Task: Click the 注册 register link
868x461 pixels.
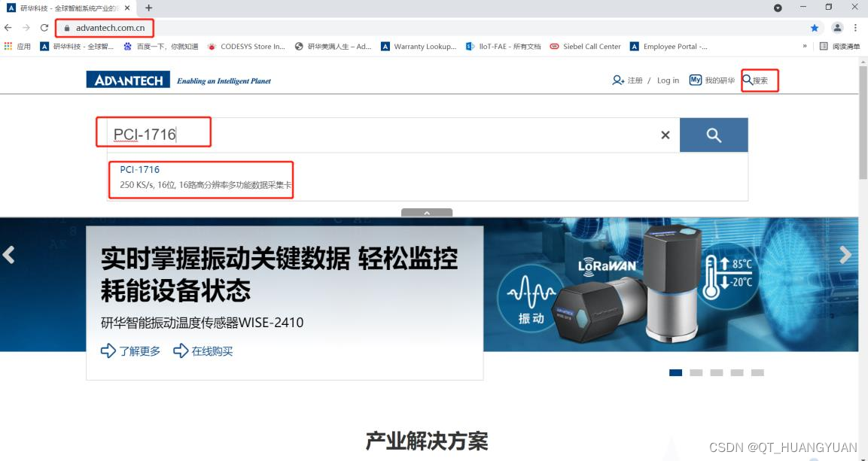Action: point(627,80)
